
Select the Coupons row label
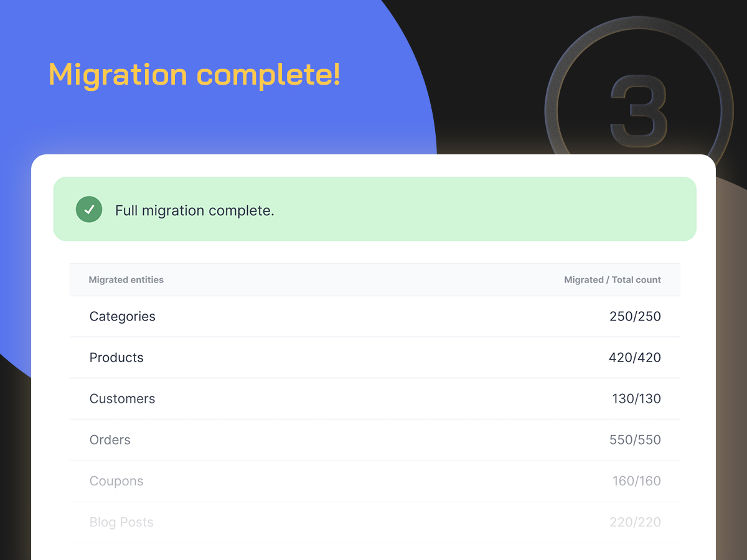[x=116, y=481]
